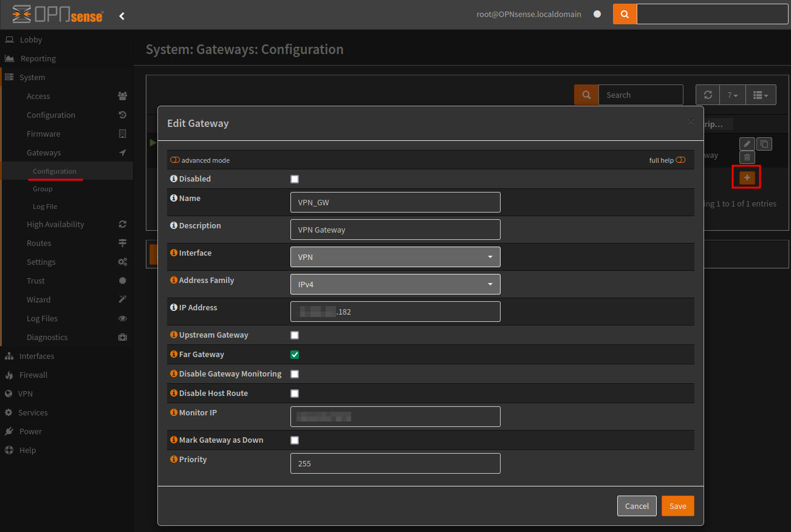Save the gateway settings
Screen dimensions: 791x532
677,506
